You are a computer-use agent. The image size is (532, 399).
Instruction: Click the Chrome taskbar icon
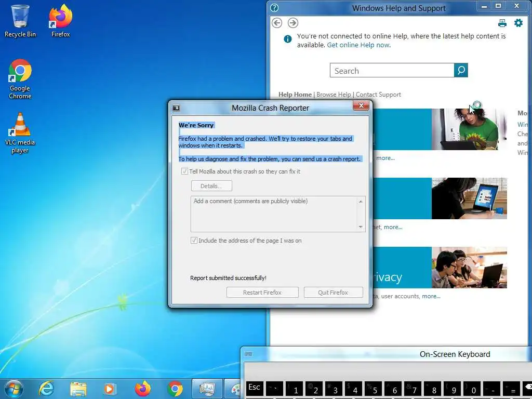[175, 389]
